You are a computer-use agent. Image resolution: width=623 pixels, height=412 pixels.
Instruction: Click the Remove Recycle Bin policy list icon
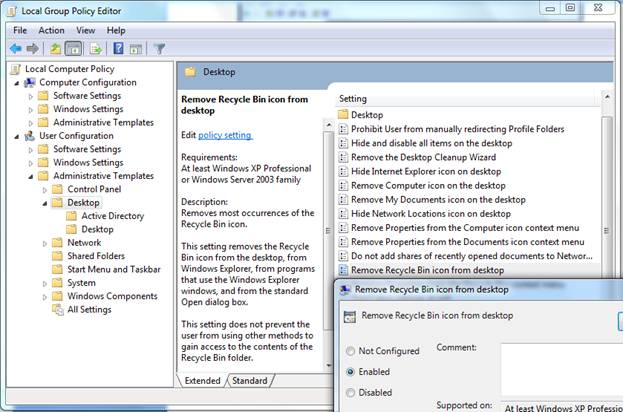pyautogui.click(x=343, y=270)
